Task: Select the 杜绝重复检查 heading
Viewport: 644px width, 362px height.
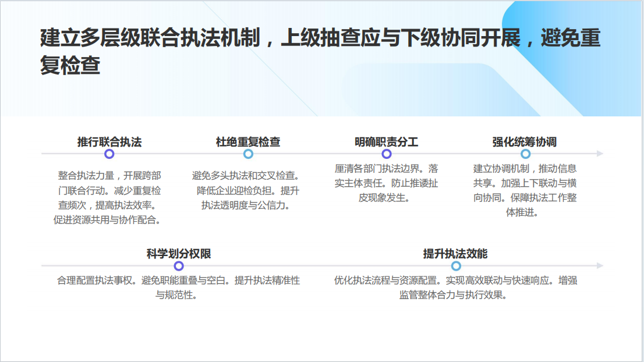Action: click(248, 141)
